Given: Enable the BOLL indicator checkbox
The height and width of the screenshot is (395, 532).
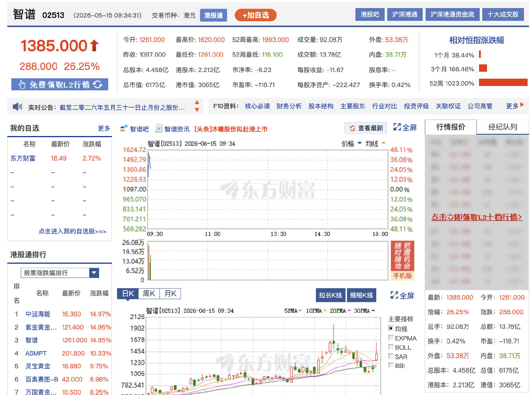Looking at the screenshot, I should click(x=391, y=347).
